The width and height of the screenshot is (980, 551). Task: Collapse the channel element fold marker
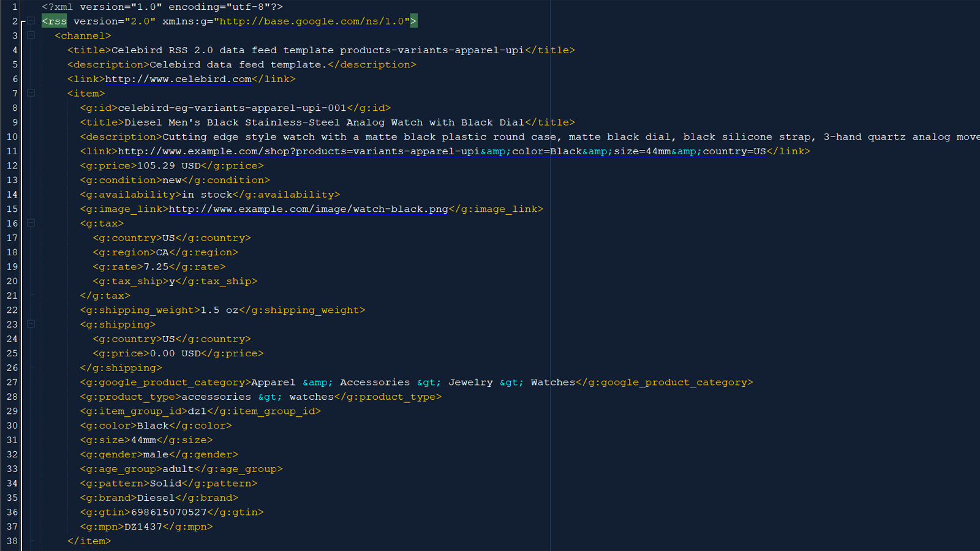click(x=31, y=36)
